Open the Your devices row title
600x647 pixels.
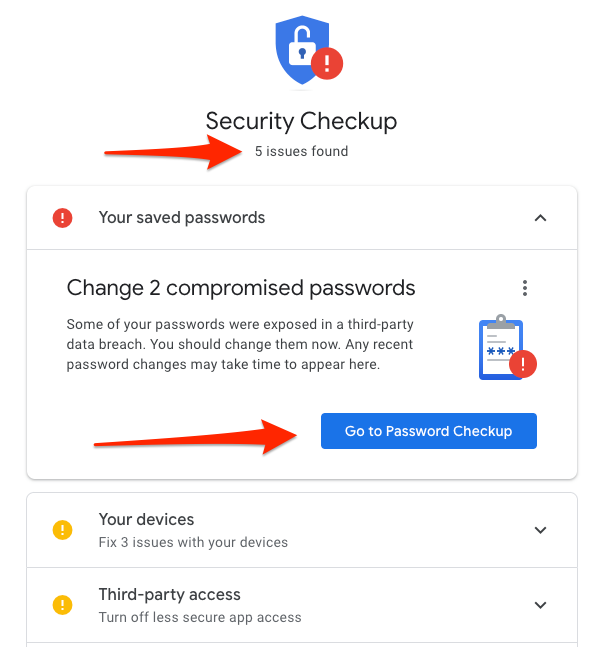coord(146,519)
